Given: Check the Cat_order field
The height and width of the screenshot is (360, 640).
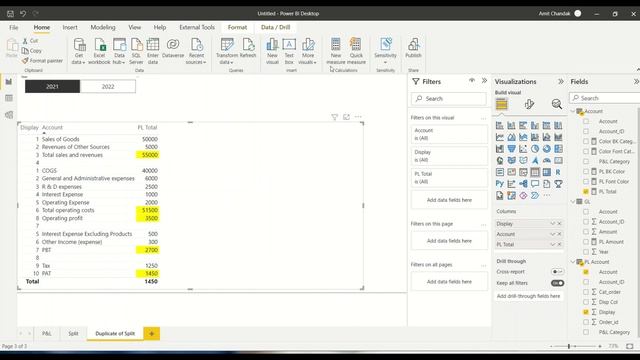Looking at the screenshot, I should point(586,292).
